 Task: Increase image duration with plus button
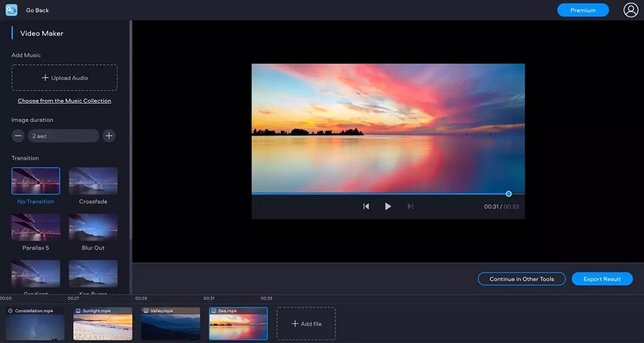click(x=109, y=136)
